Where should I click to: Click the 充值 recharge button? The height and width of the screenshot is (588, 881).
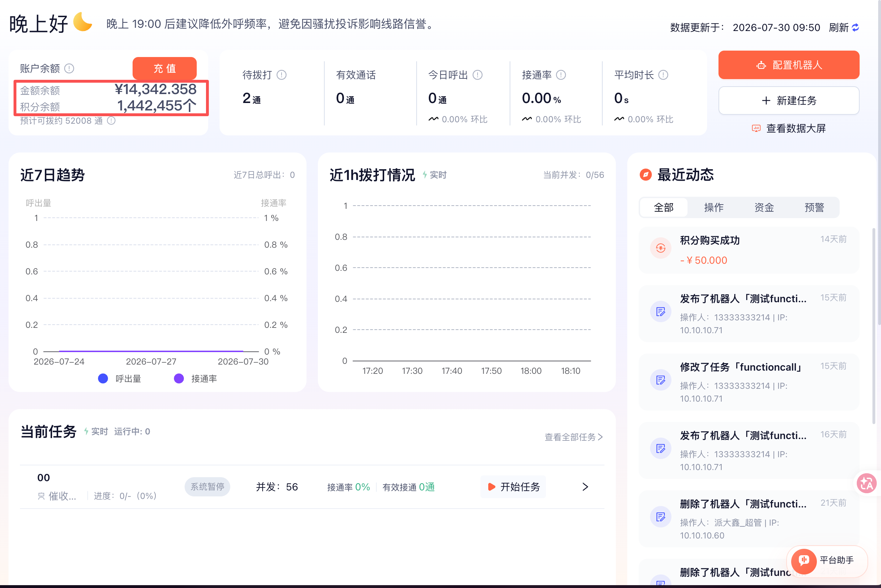(x=165, y=68)
